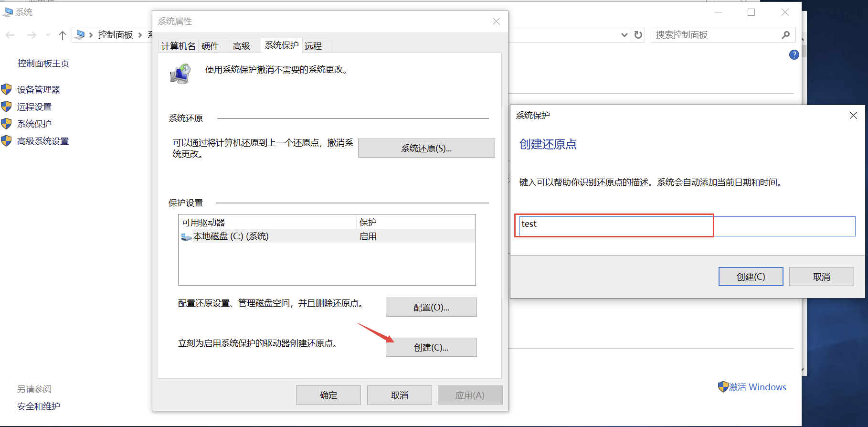
Task: Maximize the 系统 Control Panel window
Action: coord(751,12)
